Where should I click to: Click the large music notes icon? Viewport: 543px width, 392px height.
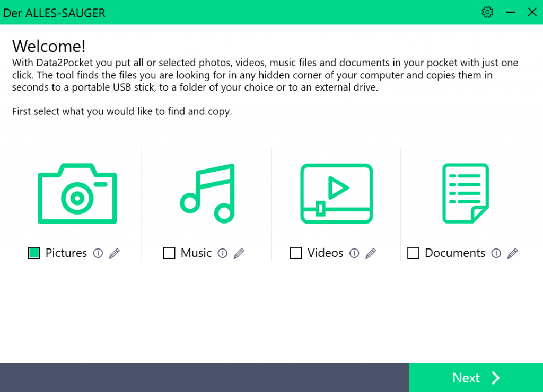pos(207,193)
